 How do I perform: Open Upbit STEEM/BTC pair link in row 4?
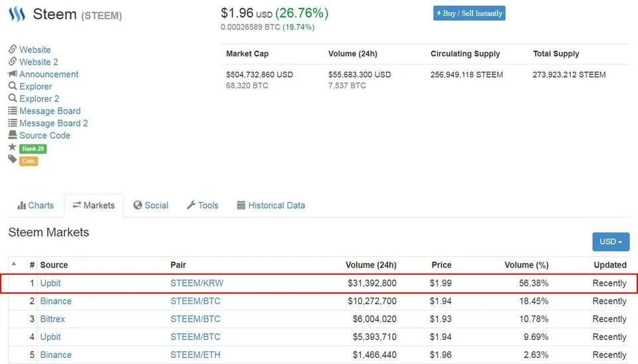(195, 337)
